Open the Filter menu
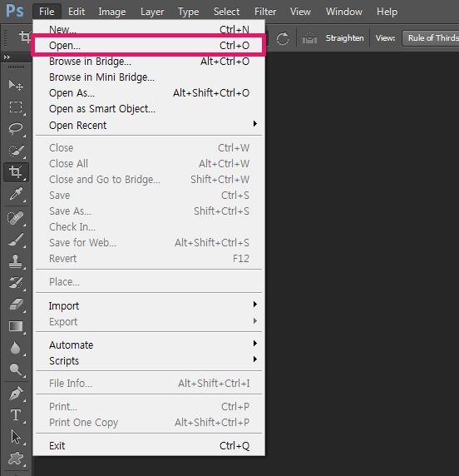This screenshot has width=459, height=476. pyautogui.click(x=265, y=12)
